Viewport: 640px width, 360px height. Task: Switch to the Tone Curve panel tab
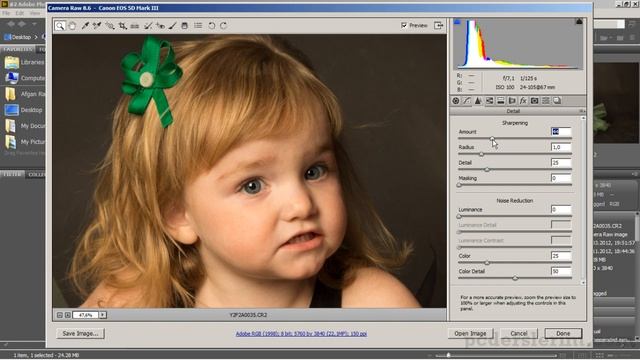[467, 100]
